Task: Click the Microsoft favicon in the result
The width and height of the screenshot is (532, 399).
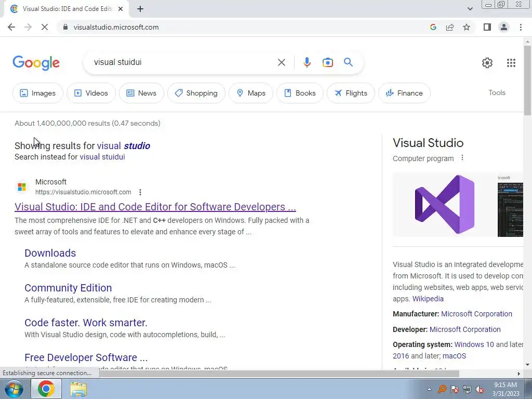Action: tap(22, 187)
